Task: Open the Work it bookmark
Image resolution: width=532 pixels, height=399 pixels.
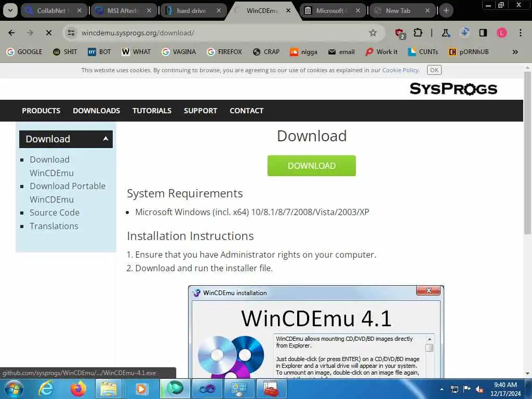Action: click(381, 52)
